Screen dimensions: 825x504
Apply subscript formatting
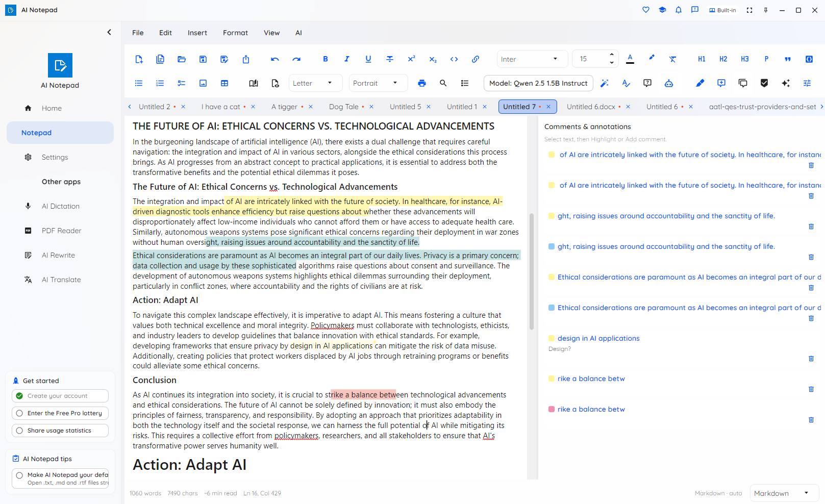[x=433, y=59]
